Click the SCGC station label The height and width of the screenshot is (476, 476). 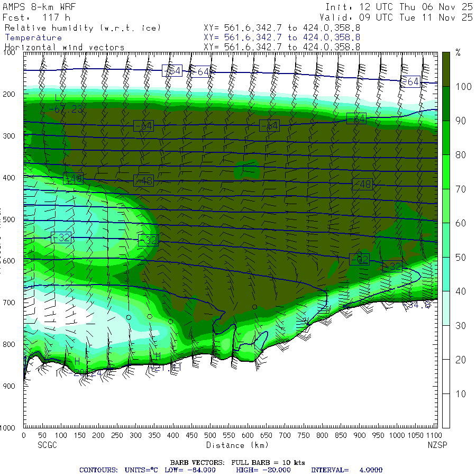pyautogui.click(x=47, y=445)
